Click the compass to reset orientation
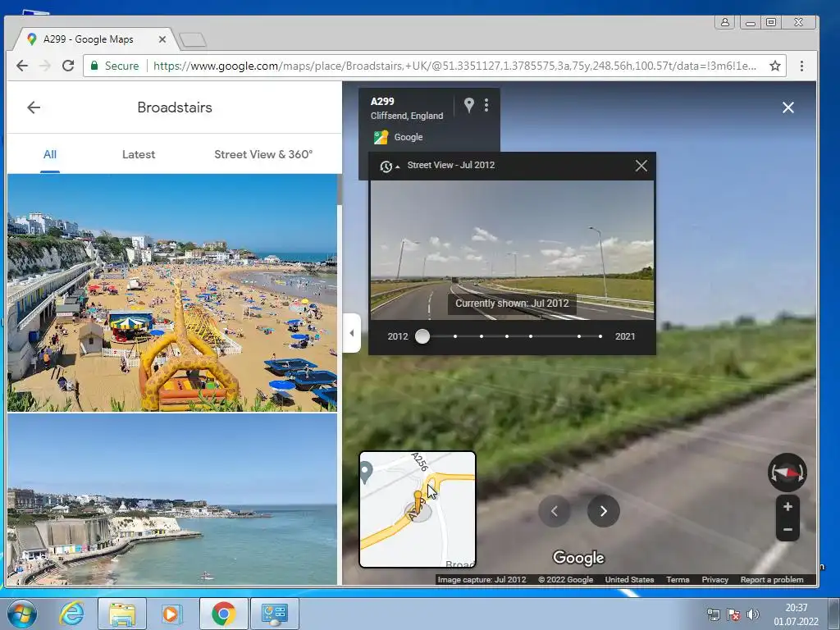This screenshot has height=630, width=840. tap(787, 472)
